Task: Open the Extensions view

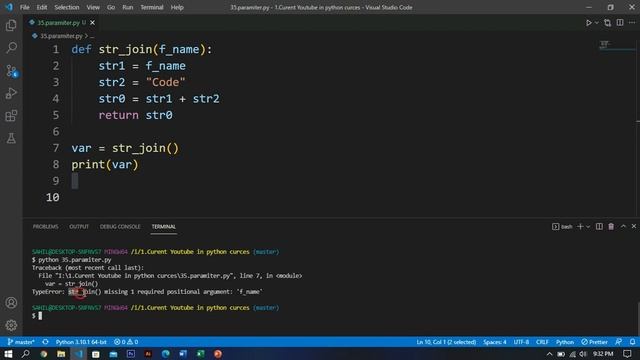Action: [11, 116]
